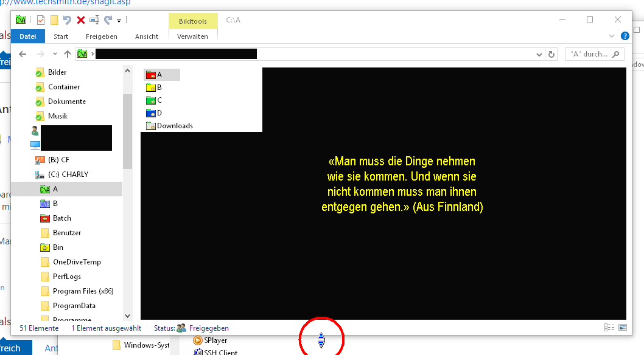The width and height of the screenshot is (644, 355).
Task: Open the address bar history dropdown
Action: [x=539, y=55]
